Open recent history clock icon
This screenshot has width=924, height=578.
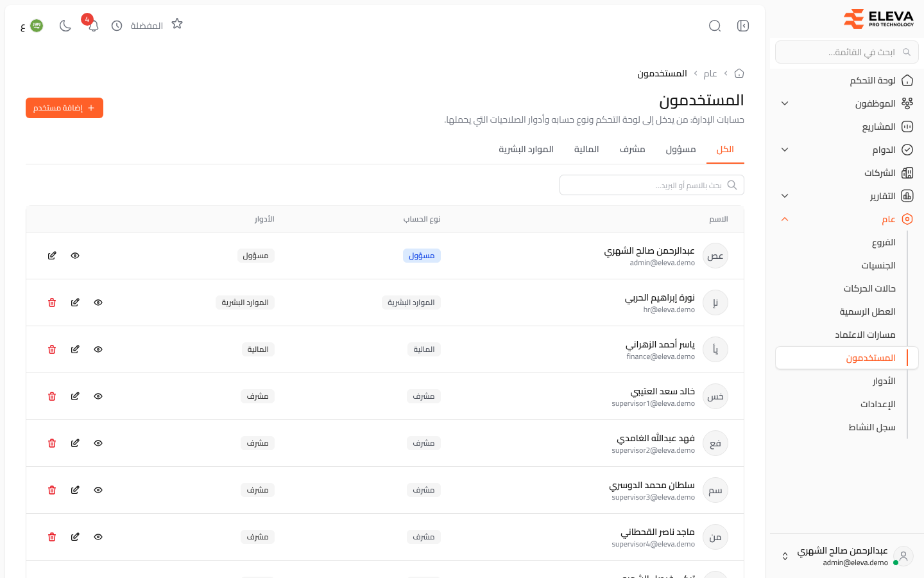coord(117,26)
